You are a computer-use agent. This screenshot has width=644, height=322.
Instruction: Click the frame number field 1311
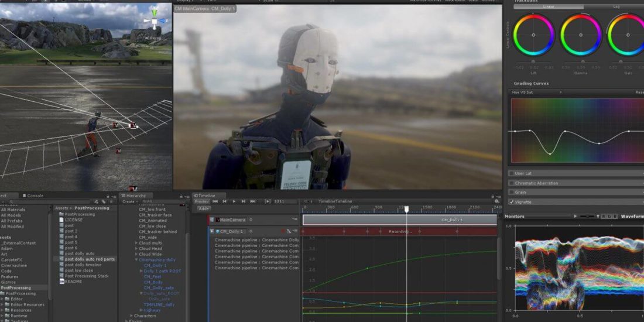[285, 201]
